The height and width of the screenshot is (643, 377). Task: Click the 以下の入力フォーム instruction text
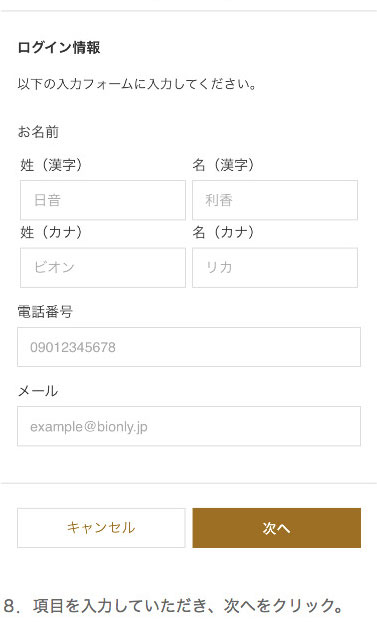pyautogui.click(x=137, y=84)
